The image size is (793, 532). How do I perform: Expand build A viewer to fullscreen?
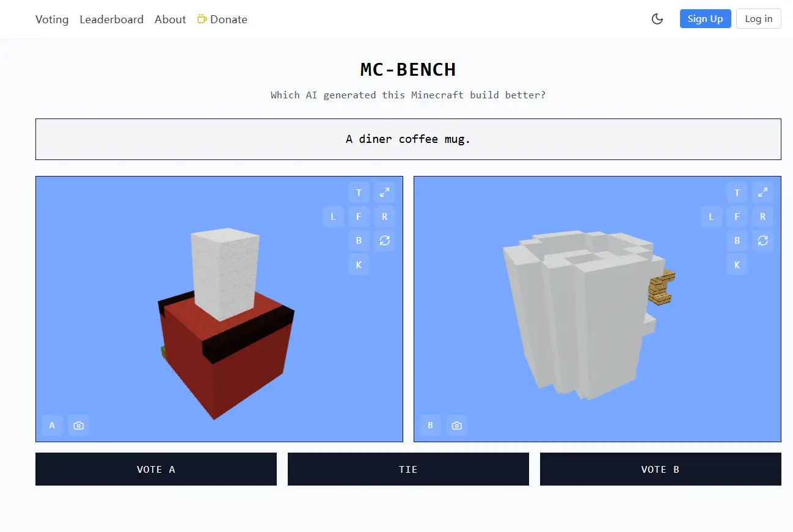click(384, 192)
